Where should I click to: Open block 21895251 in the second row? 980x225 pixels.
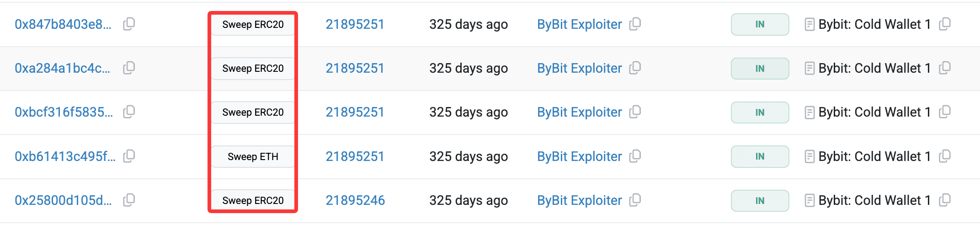355,68
